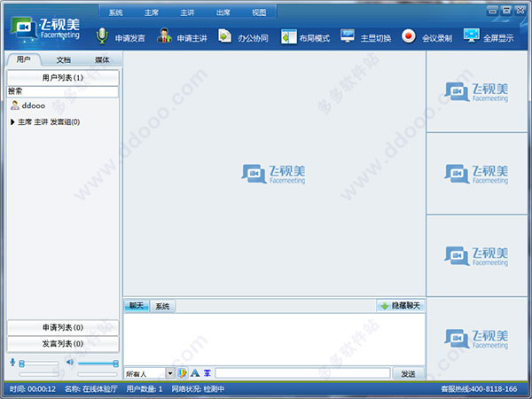Click the 布局模式 layout icon
The height and width of the screenshot is (399, 532).
(288, 36)
